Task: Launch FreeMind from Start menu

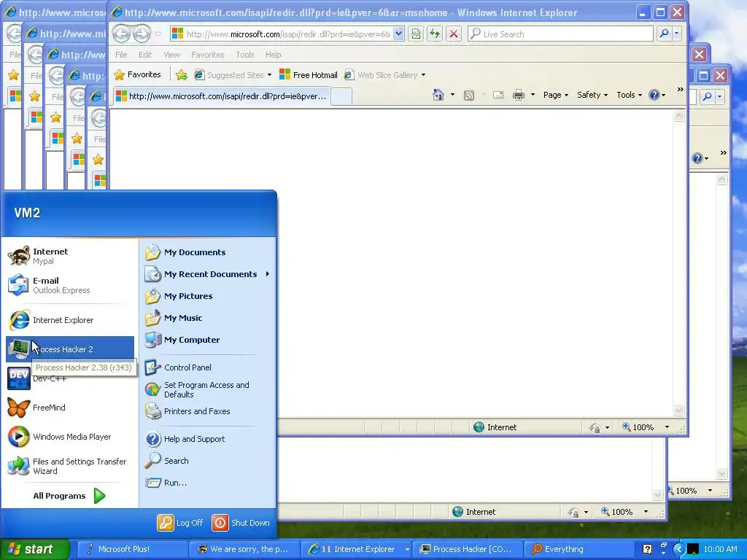Action: (69, 408)
